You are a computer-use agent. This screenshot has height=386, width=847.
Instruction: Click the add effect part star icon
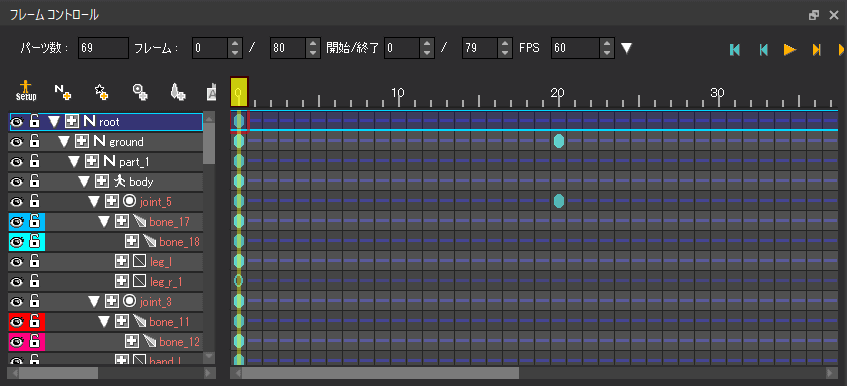(x=101, y=92)
